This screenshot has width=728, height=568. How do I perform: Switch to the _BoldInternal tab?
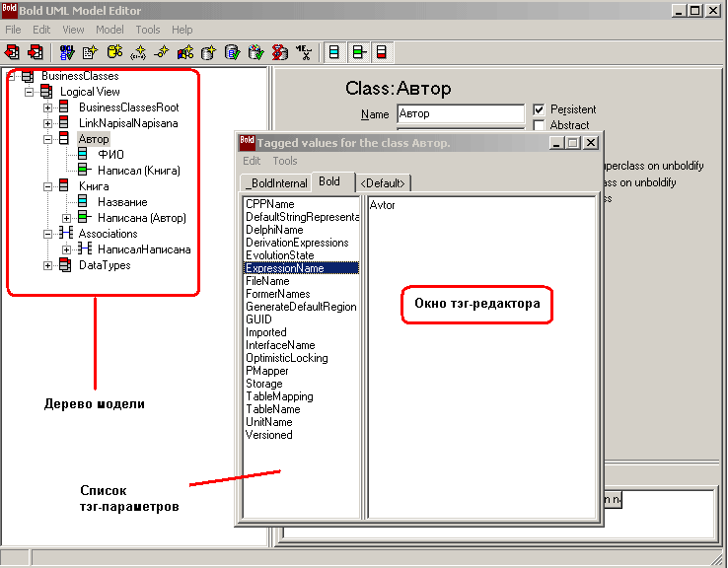(276, 182)
